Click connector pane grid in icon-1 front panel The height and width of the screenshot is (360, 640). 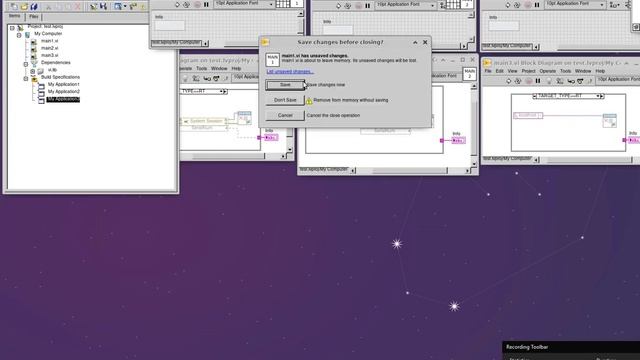(283, 4)
